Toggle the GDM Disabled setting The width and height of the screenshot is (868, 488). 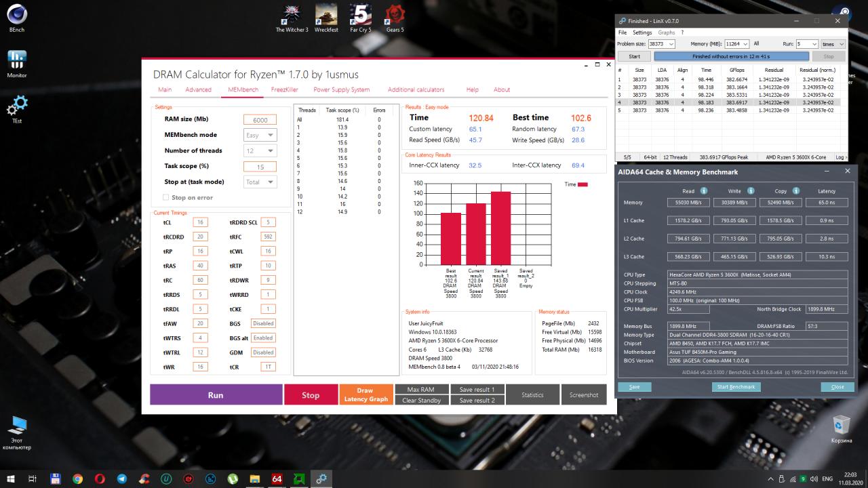point(263,352)
